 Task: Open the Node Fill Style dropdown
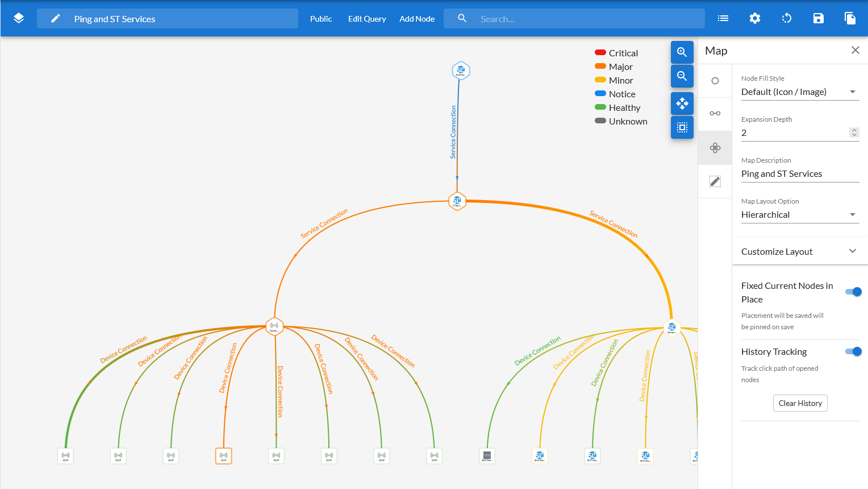click(x=800, y=92)
